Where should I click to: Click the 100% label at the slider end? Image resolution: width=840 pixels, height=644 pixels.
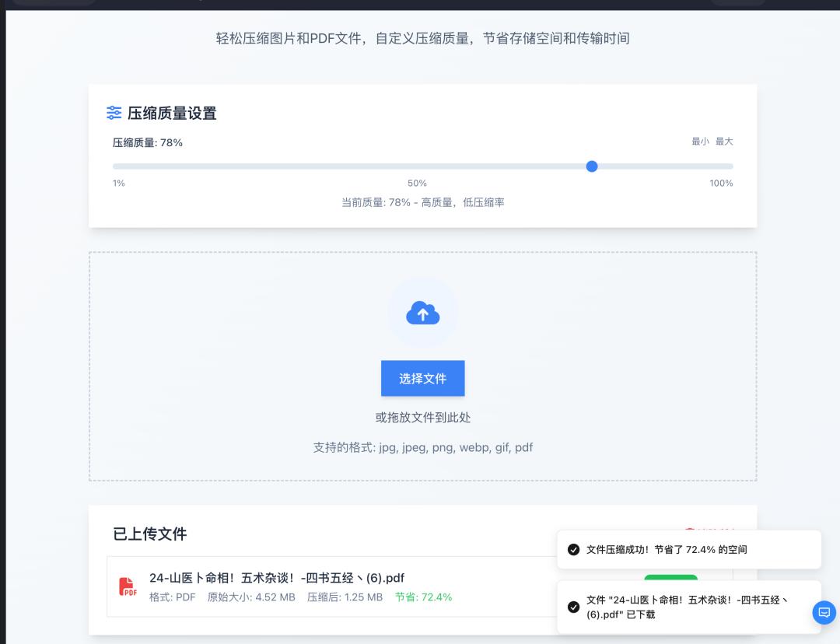pyautogui.click(x=721, y=183)
